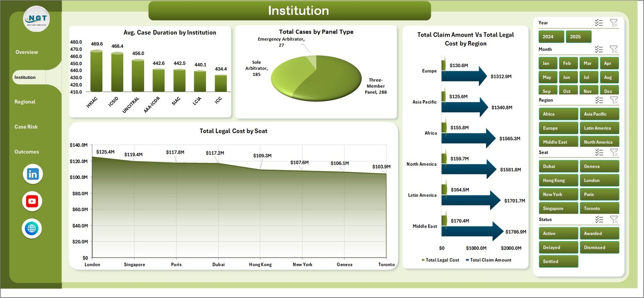Select May in Month slicer

(548, 77)
